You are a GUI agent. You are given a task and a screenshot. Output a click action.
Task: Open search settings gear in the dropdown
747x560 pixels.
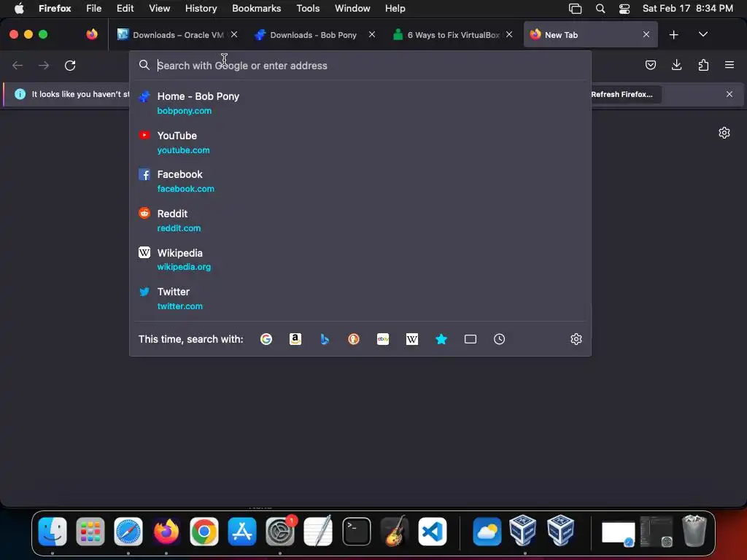pyautogui.click(x=576, y=339)
